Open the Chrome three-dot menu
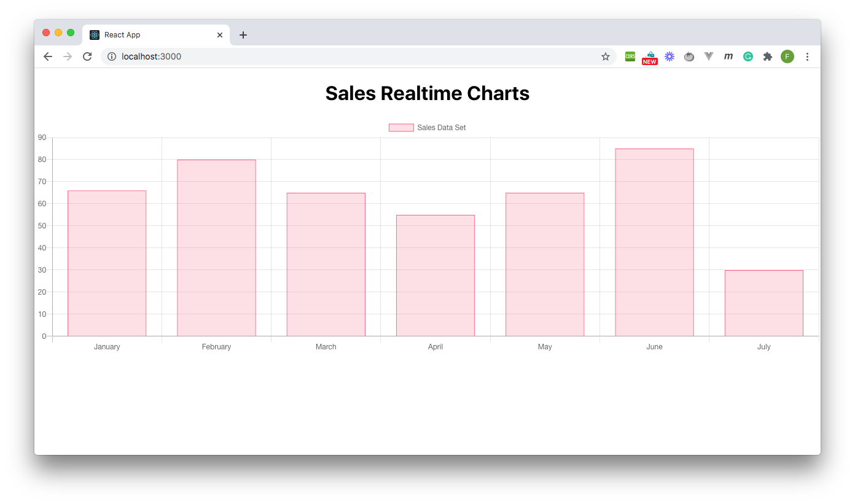This screenshot has height=504, width=855. [807, 56]
